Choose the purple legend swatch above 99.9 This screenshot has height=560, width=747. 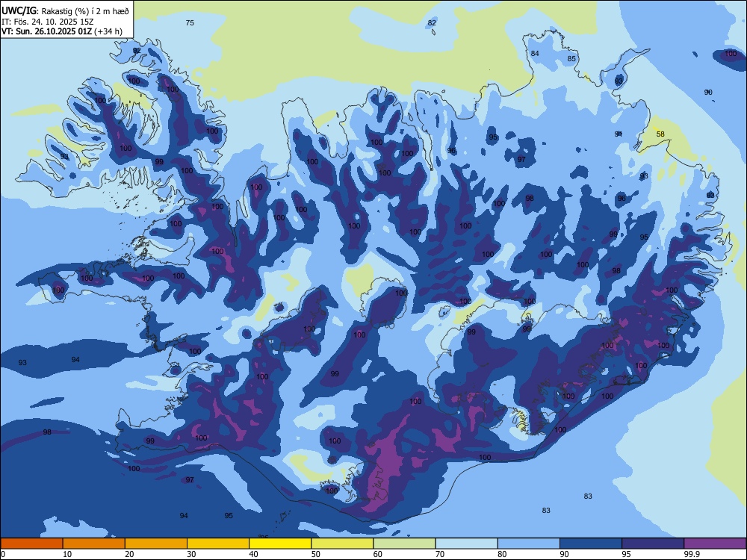(x=715, y=544)
